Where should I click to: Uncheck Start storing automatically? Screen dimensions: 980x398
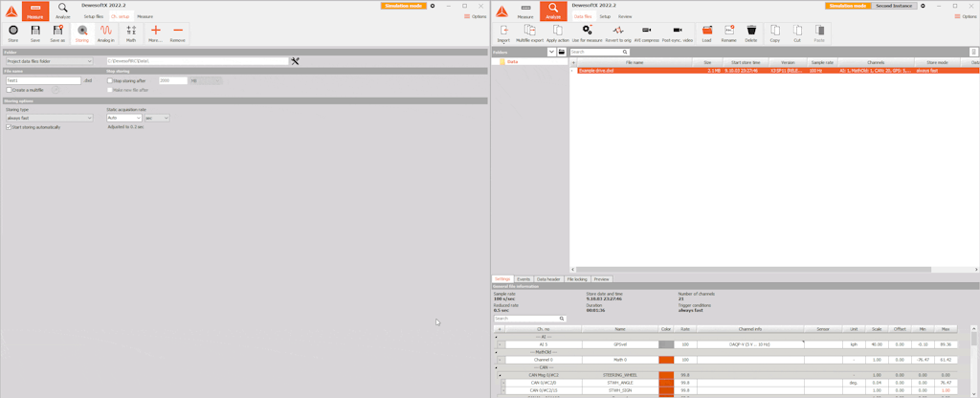9,127
